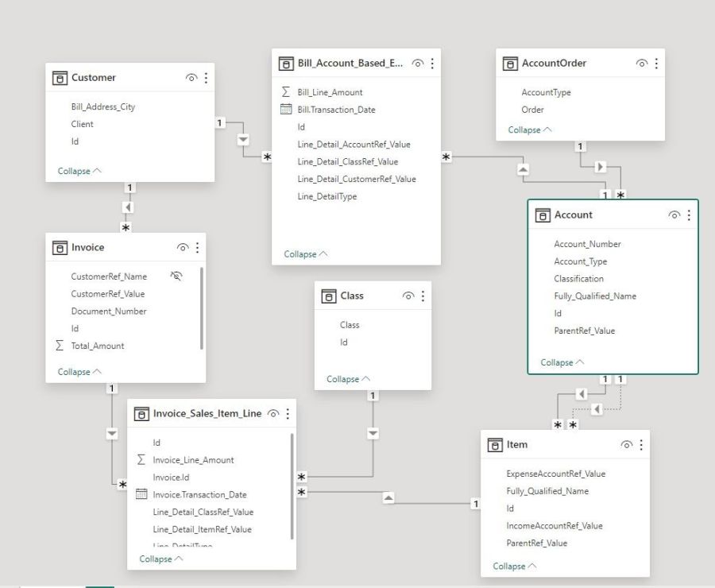
Task: Toggle visibility of AccountOrder table
Action: click(642, 64)
